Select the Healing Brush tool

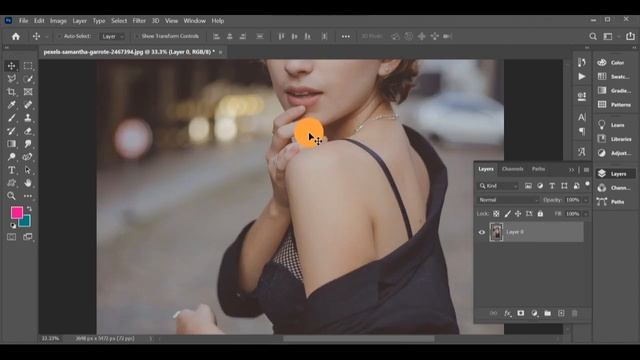coord(28,105)
